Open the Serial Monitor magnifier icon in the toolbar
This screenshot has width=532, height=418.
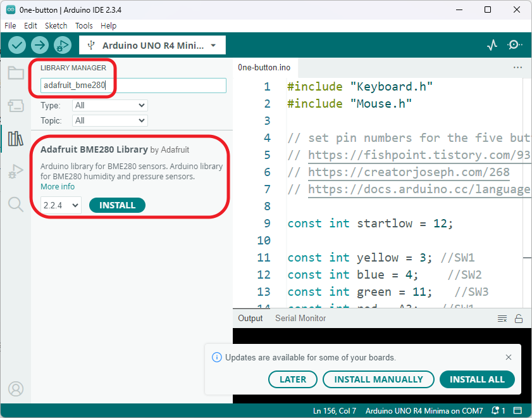pos(515,45)
